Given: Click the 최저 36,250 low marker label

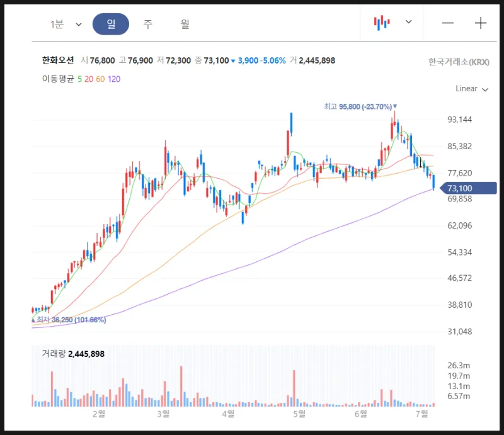Looking at the screenshot, I should (x=68, y=320).
